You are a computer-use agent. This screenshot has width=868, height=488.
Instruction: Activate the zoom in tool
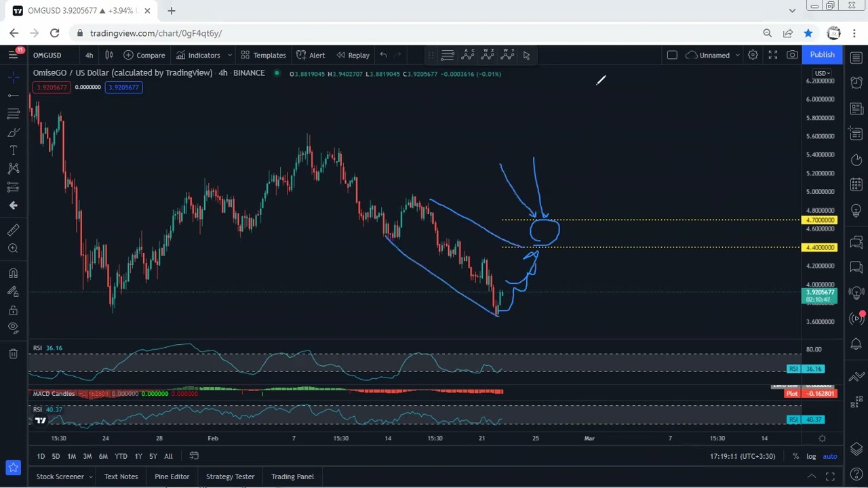(13, 249)
